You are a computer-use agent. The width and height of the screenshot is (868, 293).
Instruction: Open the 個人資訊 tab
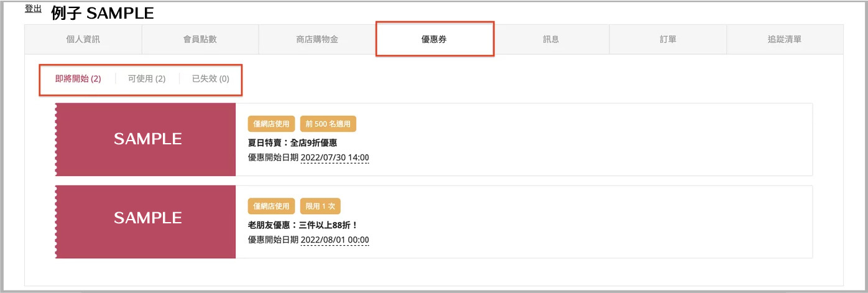[83, 39]
